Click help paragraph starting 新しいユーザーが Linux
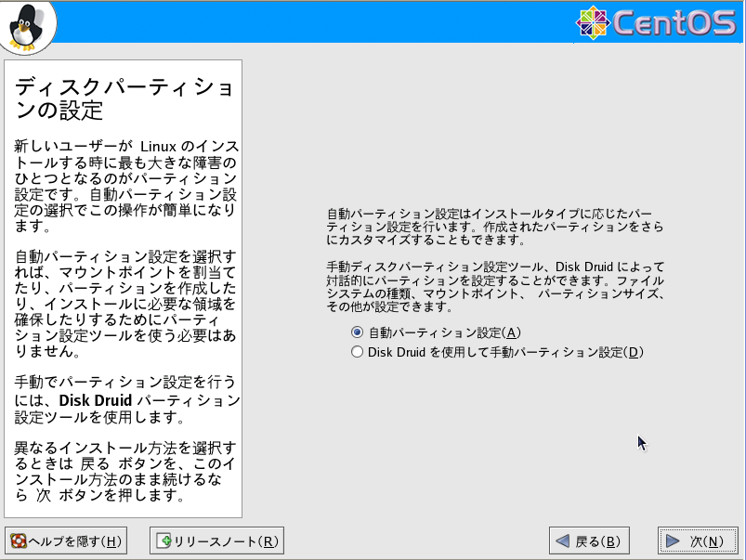This screenshot has height=560, width=746. [x=126, y=186]
